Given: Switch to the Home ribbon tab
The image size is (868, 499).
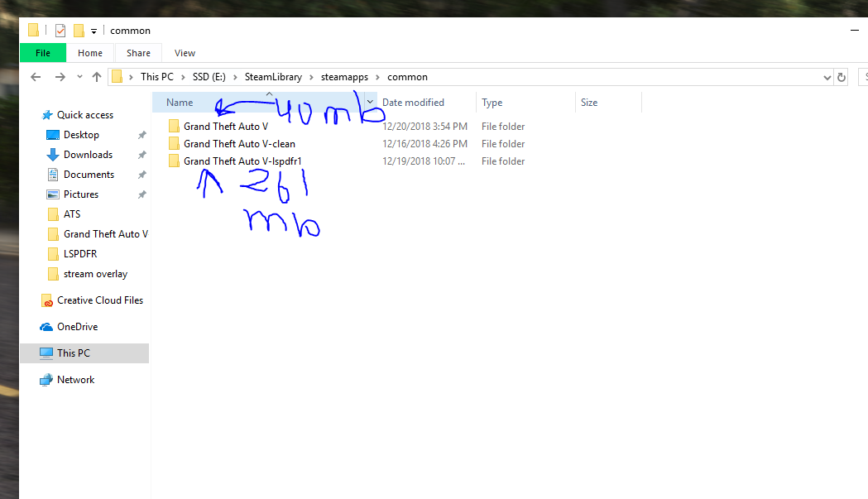Looking at the screenshot, I should [x=90, y=53].
